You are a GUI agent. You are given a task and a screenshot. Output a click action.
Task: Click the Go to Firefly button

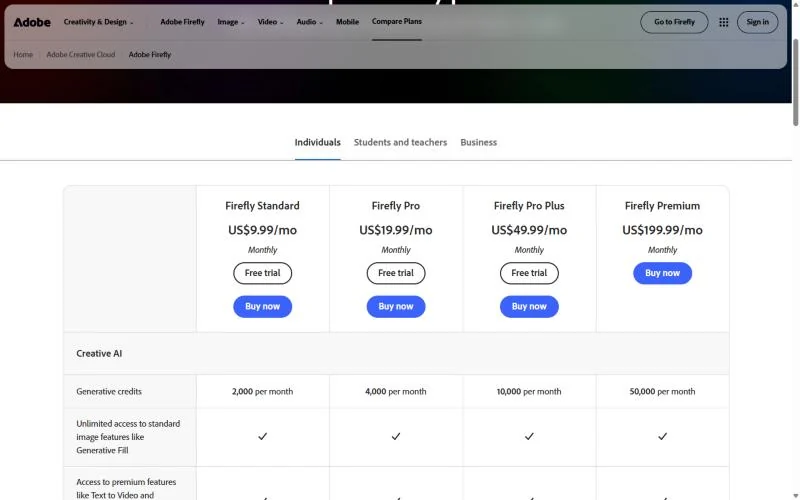(674, 22)
